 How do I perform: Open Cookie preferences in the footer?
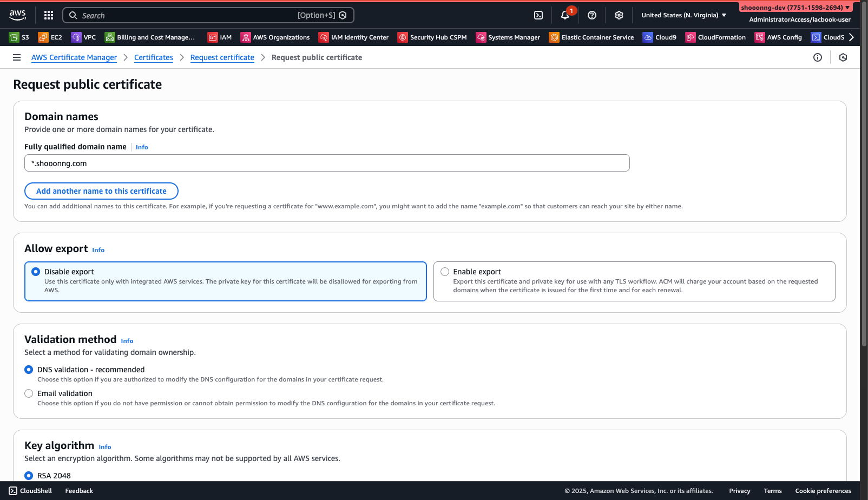pyautogui.click(x=823, y=491)
